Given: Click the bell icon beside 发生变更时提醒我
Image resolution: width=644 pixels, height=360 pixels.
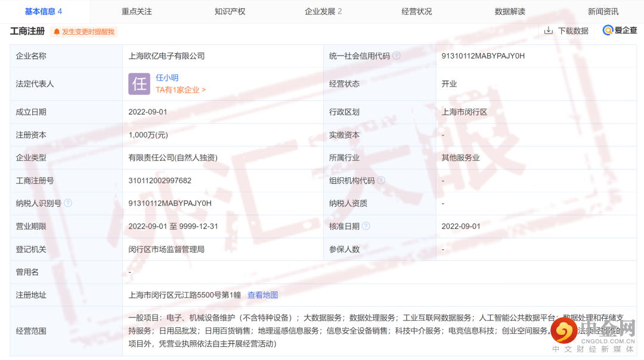Looking at the screenshot, I should (x=57, y=32).
